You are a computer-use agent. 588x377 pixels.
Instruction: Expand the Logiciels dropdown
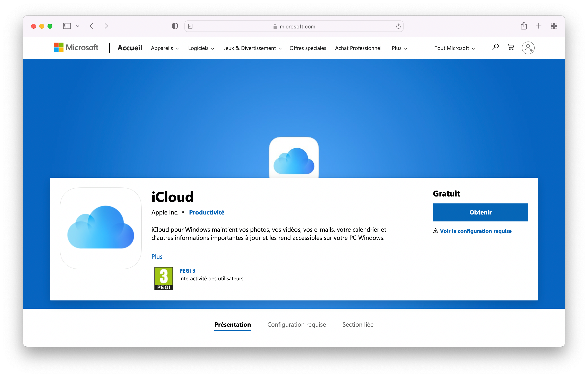click(x=201, y=48)
